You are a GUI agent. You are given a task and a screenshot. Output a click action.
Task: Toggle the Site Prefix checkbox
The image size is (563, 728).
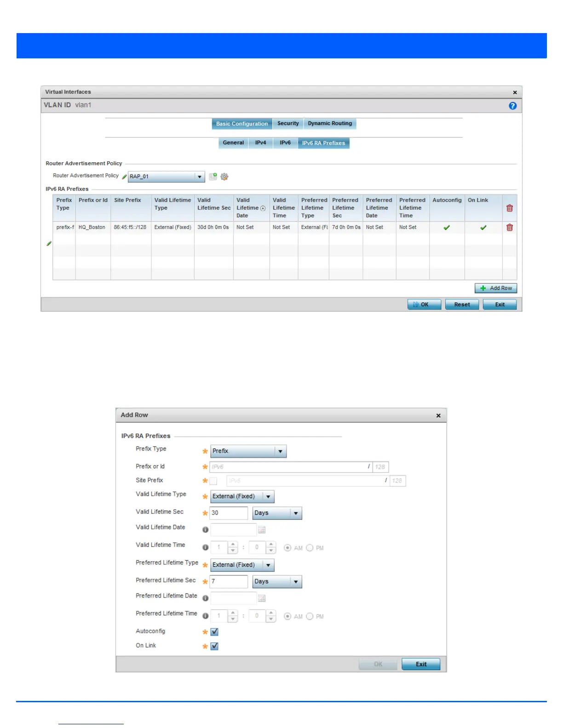pos(213,481)
